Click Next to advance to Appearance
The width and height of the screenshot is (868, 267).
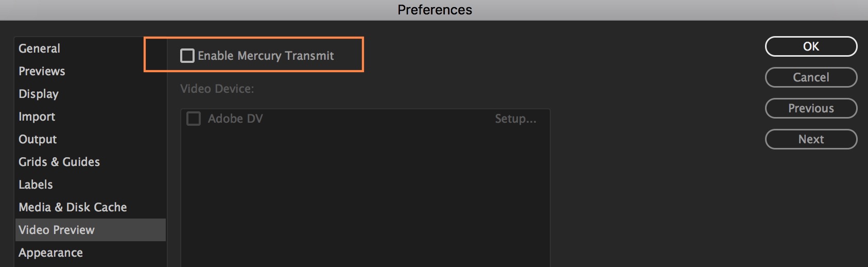(x=811, y=139)
